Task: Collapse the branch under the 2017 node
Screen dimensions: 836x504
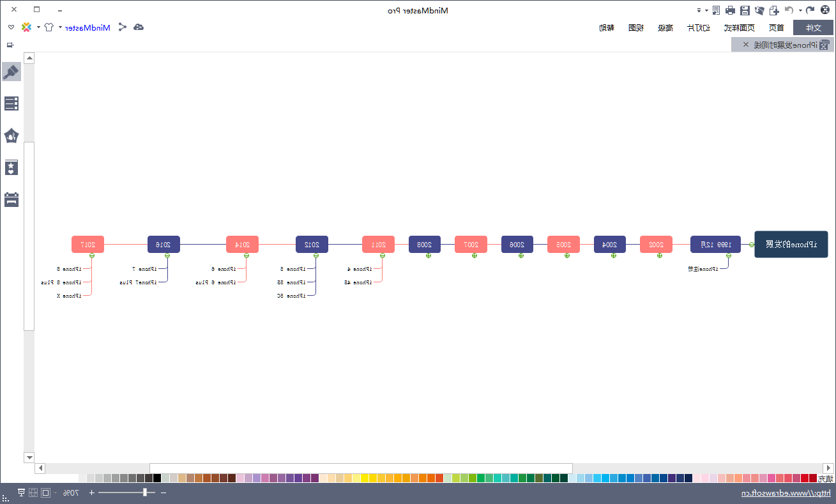Action: 92,256
